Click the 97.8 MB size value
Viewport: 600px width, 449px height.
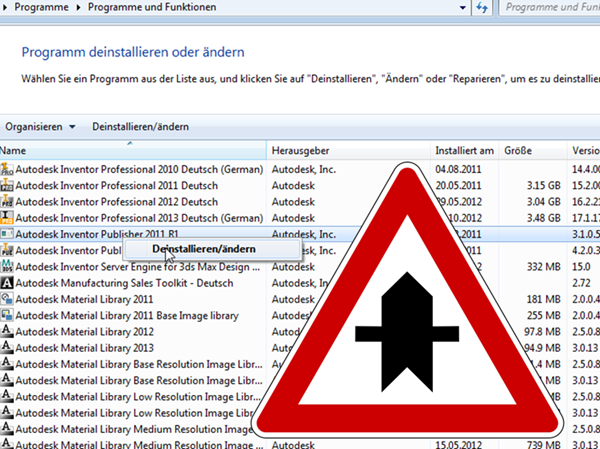[543, 331]
